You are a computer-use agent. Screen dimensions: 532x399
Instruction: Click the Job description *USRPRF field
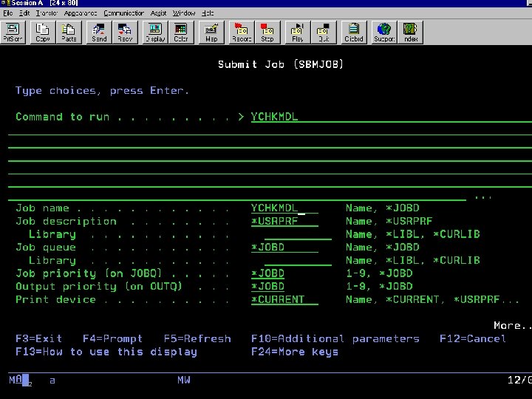[284, 221]
